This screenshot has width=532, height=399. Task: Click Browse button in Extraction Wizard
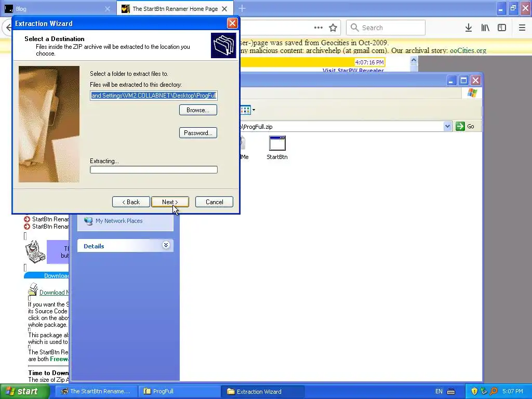pyautogui.click(x=198, y=110)
